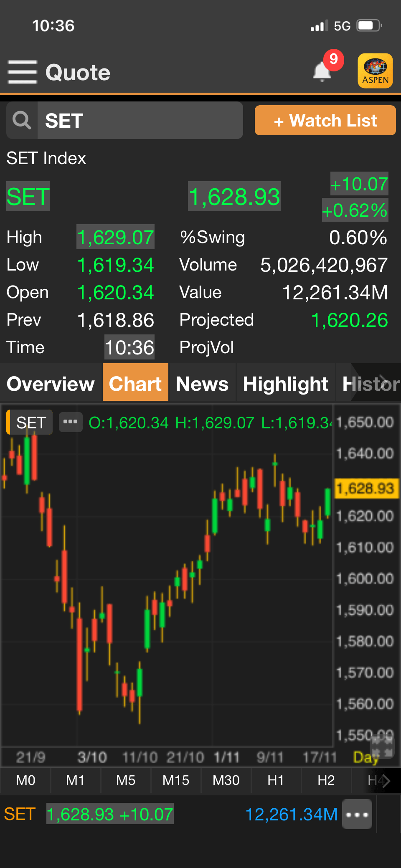View cellular signal bars
Screen dimensions: 401x868
tap(319, 26)
